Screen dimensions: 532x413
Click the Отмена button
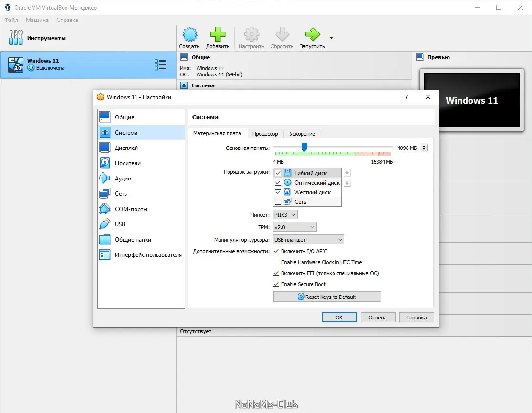coord(377,317)
